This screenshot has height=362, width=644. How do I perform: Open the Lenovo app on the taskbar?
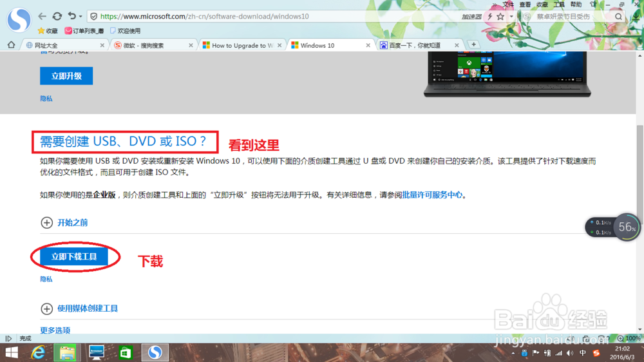click(x=96, y=352)
